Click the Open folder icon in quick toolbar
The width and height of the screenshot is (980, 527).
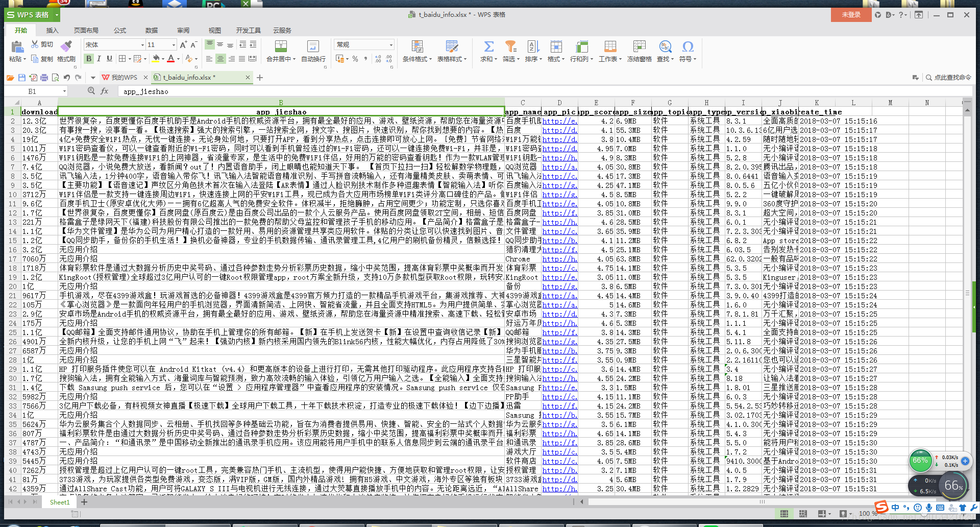pyautogui.click(x=10, y=78)
